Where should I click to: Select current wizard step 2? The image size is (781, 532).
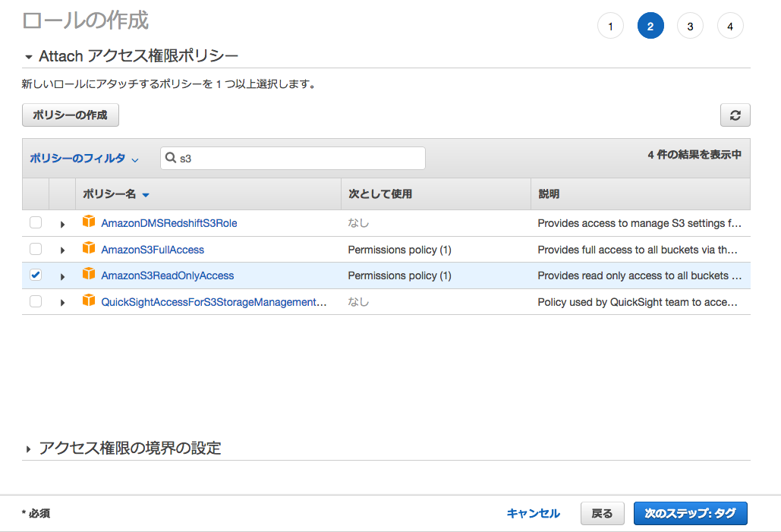650,26
